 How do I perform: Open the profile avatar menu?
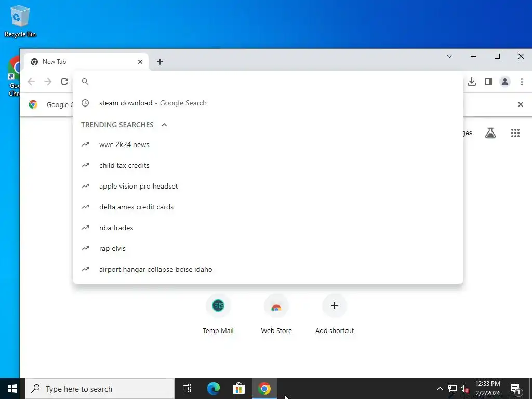(x=505, y=82)
